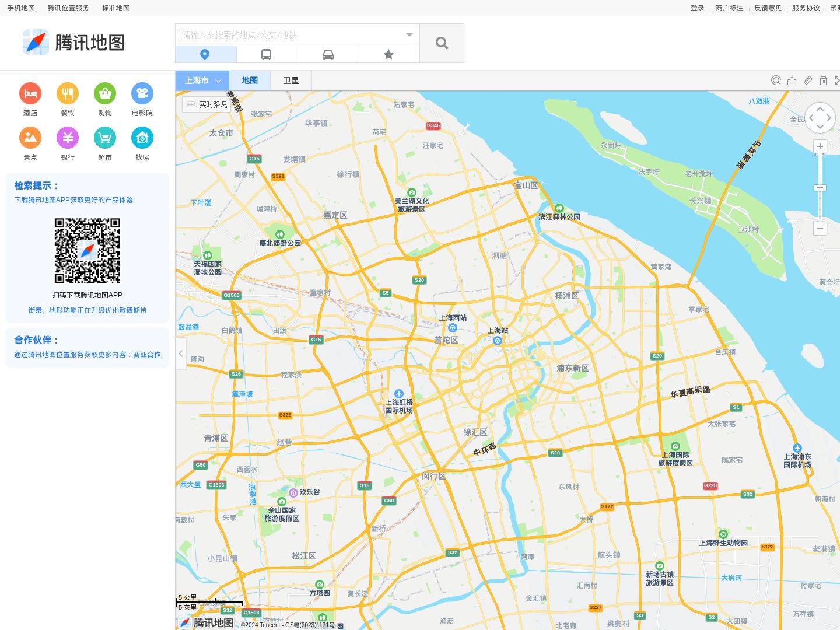Viewport: 840px width, 630px height.
Task: Switch to bus route search tab
Action: click(x=267, y=54)
